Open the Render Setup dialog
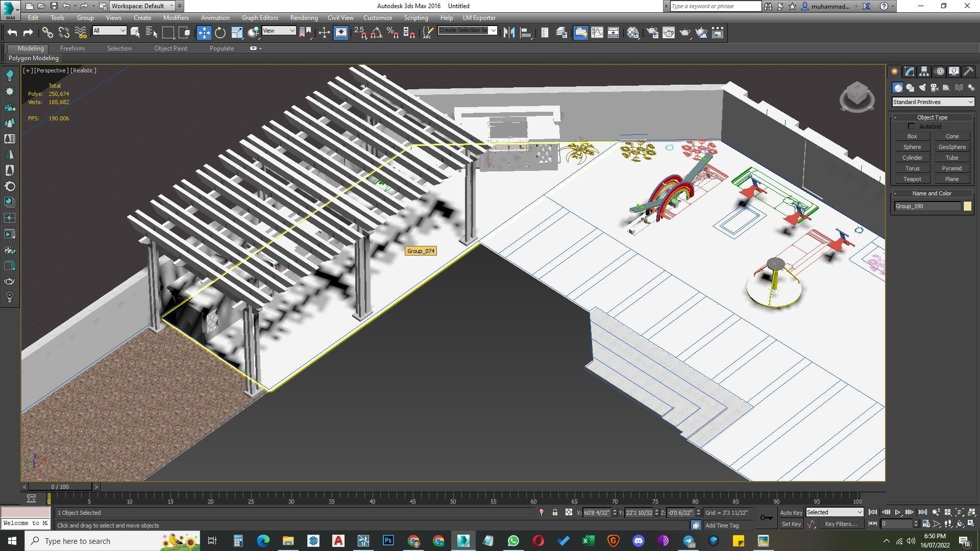The width and height of the screenshot is (980, 551). pos(652,33)
